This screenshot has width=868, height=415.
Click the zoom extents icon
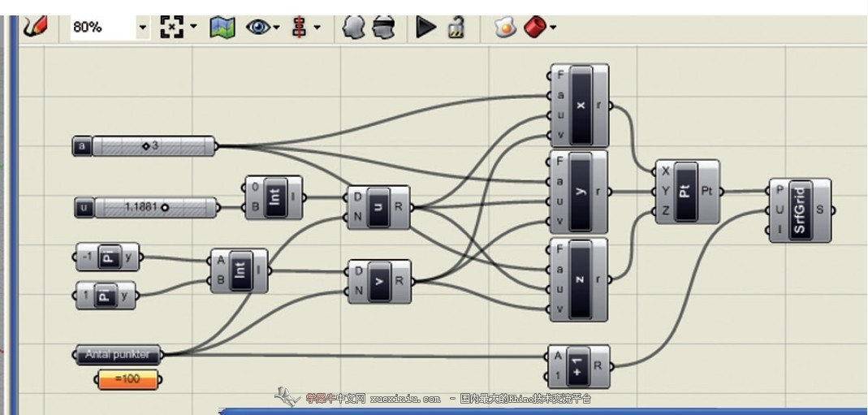[x=171, y=27]
